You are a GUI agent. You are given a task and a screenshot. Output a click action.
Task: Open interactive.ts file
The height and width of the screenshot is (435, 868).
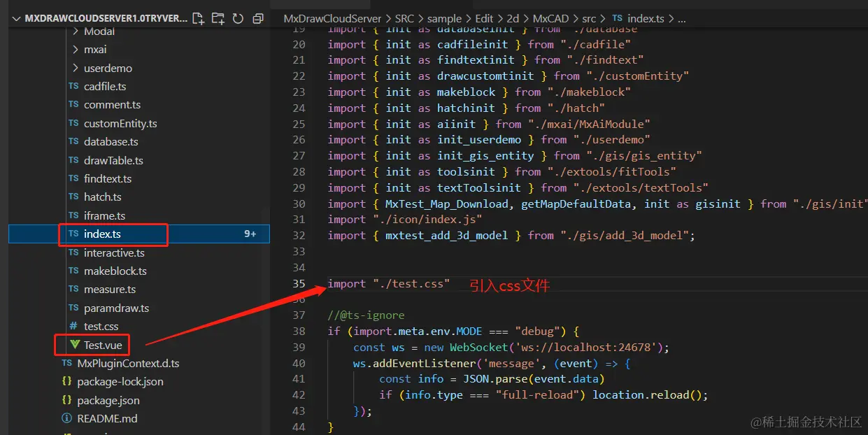(x=114, y=252)
